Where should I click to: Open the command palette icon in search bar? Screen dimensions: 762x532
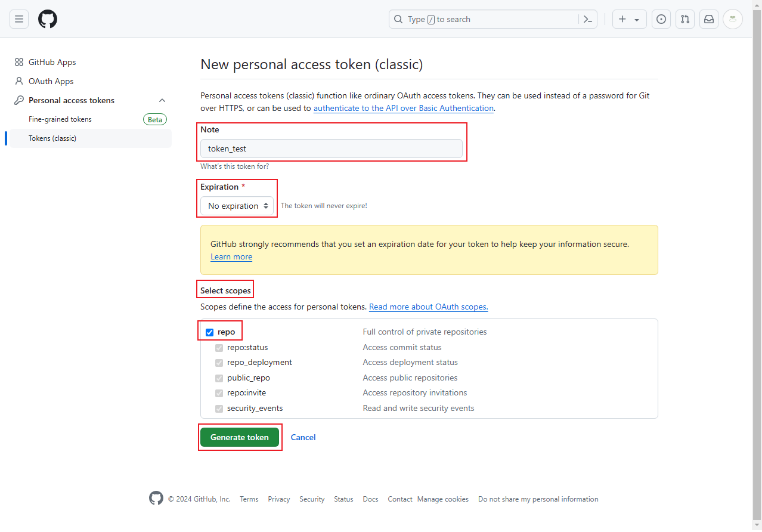587,19
